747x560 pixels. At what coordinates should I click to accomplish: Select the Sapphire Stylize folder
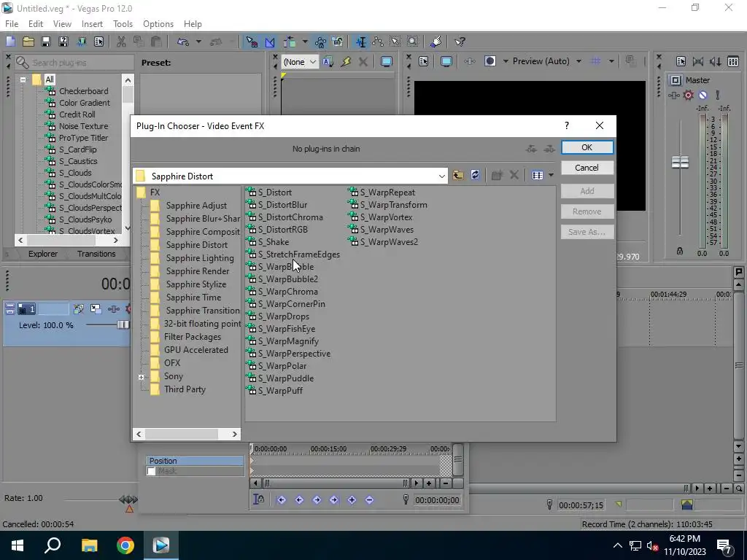196,284
